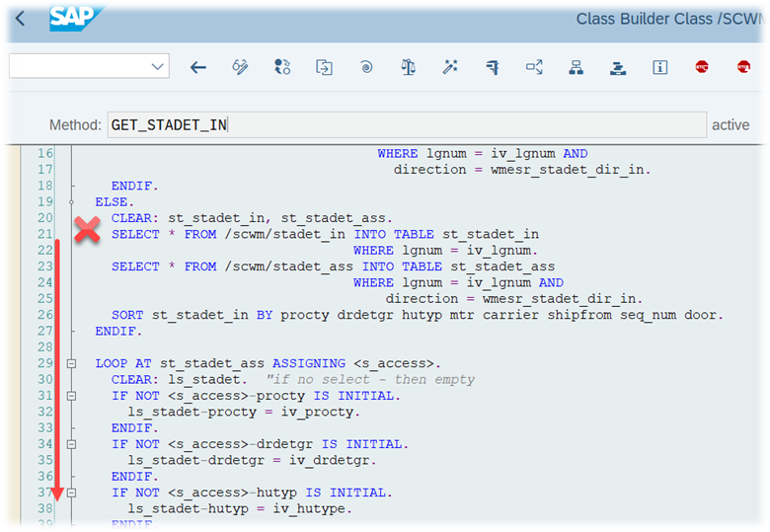Click 'CLEAR: st_stadet_in, st_stadet_ass.' line
The height and width of the screenshot is (532, 770).
pos(252,218)
